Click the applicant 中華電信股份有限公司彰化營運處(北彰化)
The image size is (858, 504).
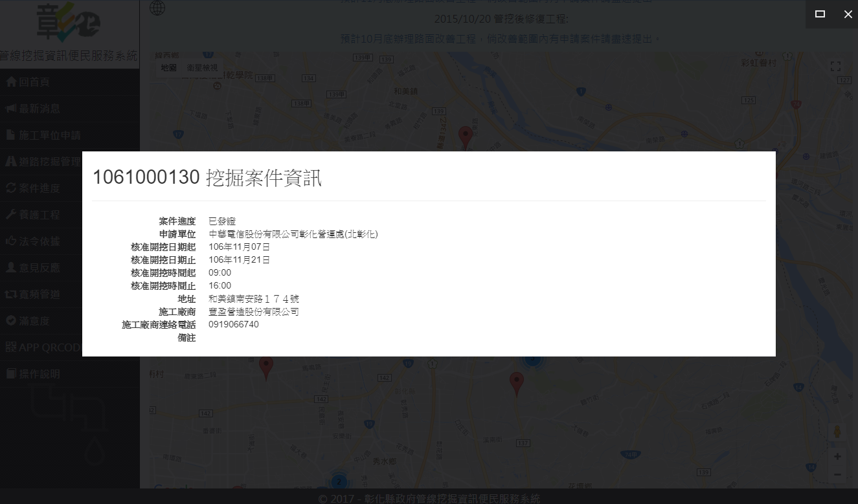coord(293,234)
